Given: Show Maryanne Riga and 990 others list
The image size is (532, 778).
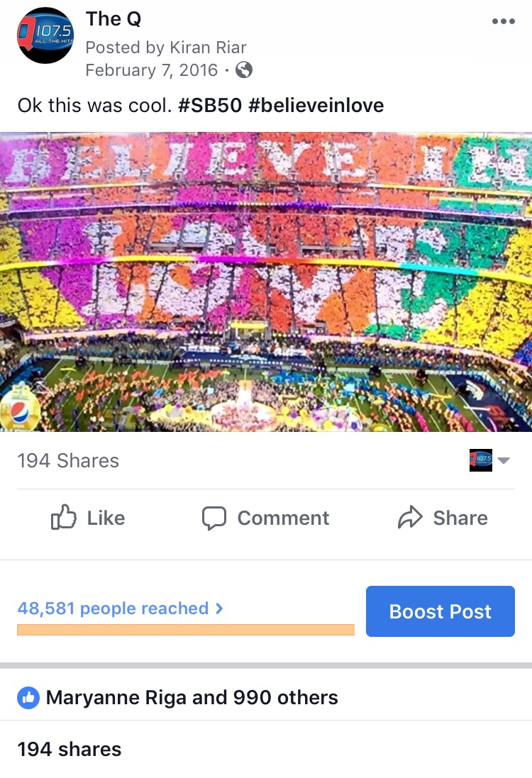Looking at the screenshot, I should tap(192, 698).
